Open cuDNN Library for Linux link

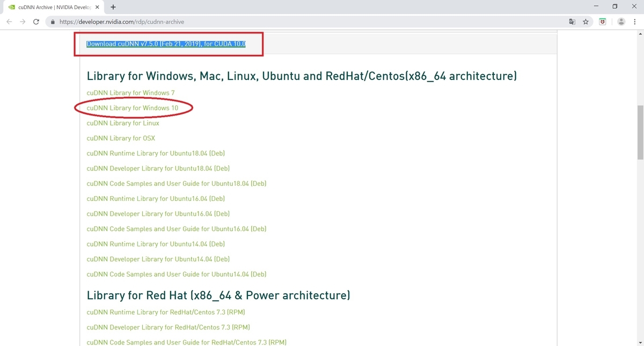(123, 123)
